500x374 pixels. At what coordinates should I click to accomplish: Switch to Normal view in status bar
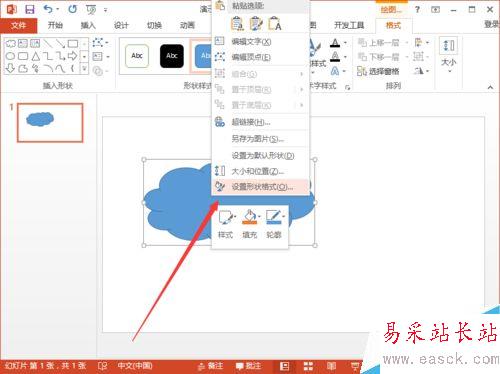coord(284,366)
